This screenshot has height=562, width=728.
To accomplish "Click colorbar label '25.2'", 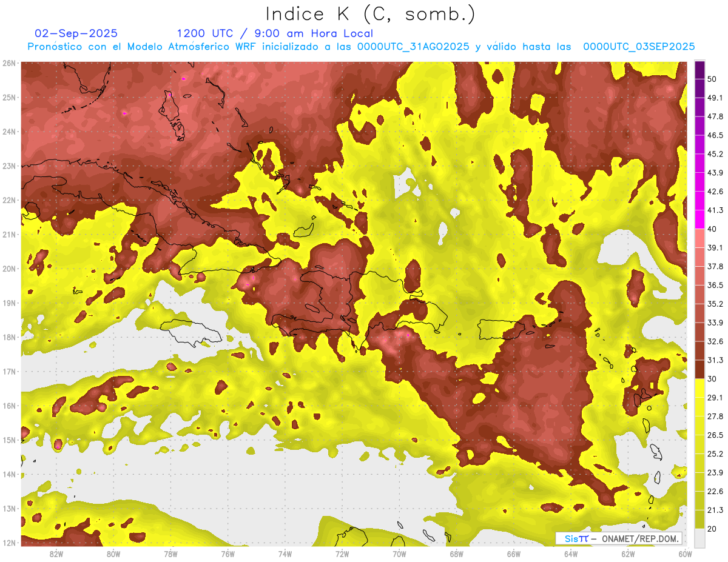I will pyautogui.click(x=715, y=454).
